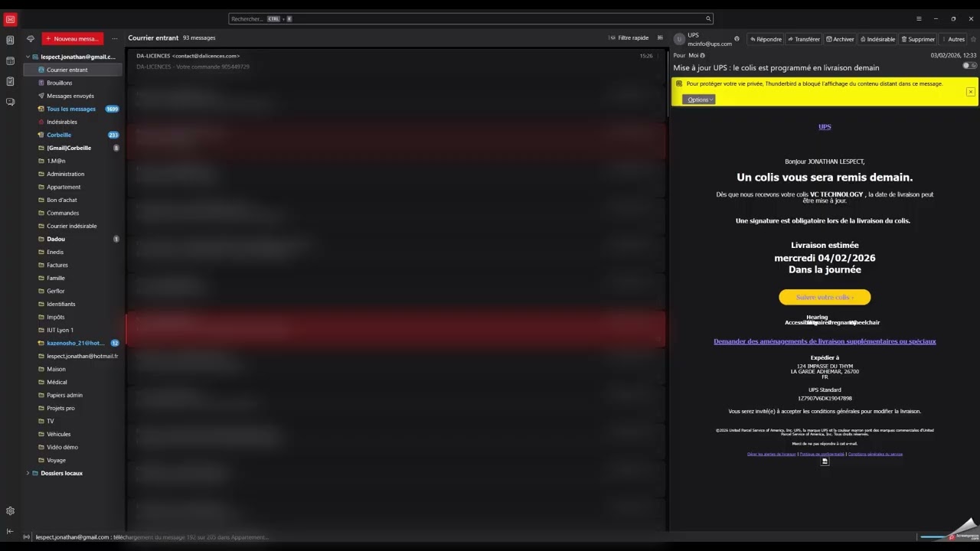Open the Chat space
This screenshot has height=551, width=980.
pos(10,102)
